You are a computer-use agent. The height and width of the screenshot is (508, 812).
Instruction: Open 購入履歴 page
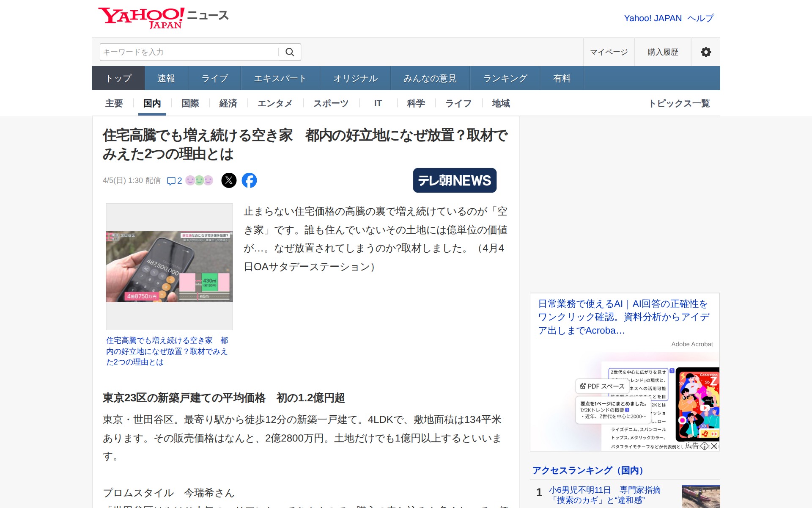[x=663, y=52]
